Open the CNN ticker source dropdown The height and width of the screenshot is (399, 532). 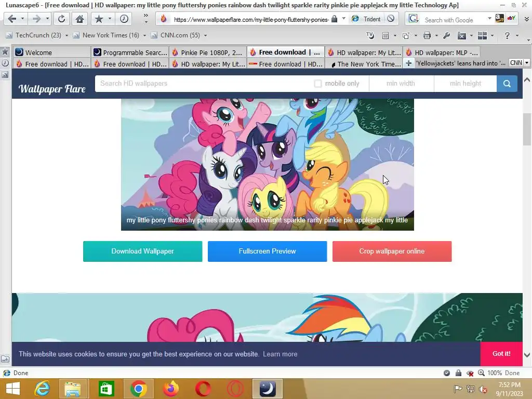tap(527, 63)
